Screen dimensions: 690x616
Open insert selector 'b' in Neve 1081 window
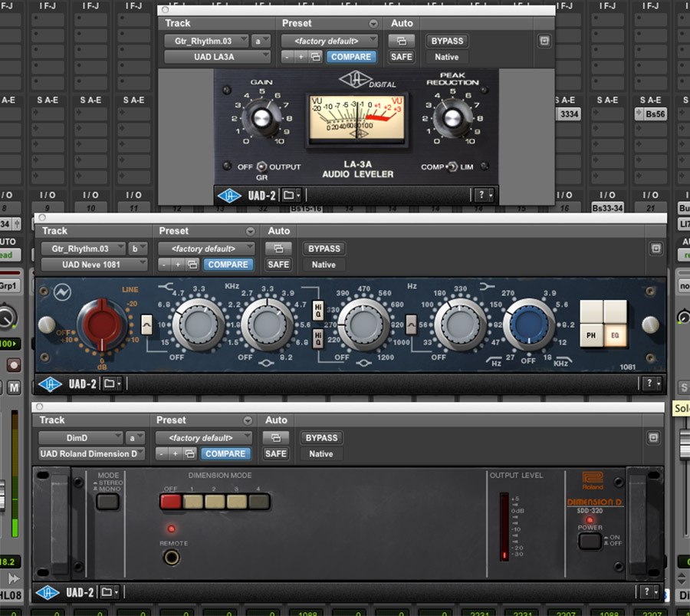137,249
